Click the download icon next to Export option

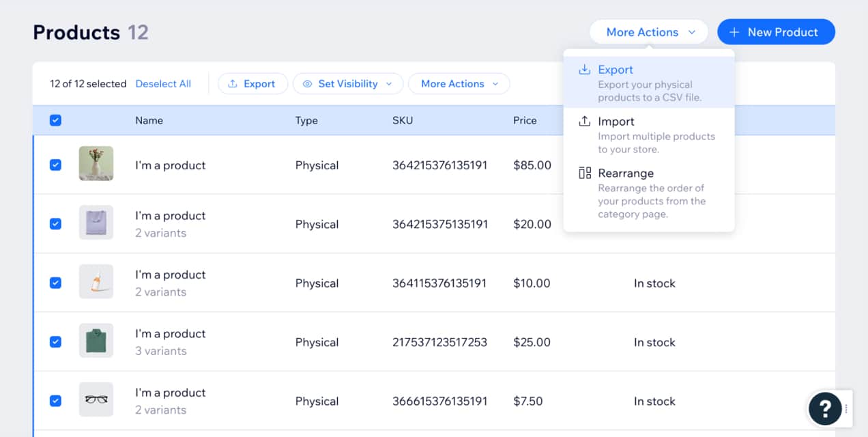pos(585,69)
